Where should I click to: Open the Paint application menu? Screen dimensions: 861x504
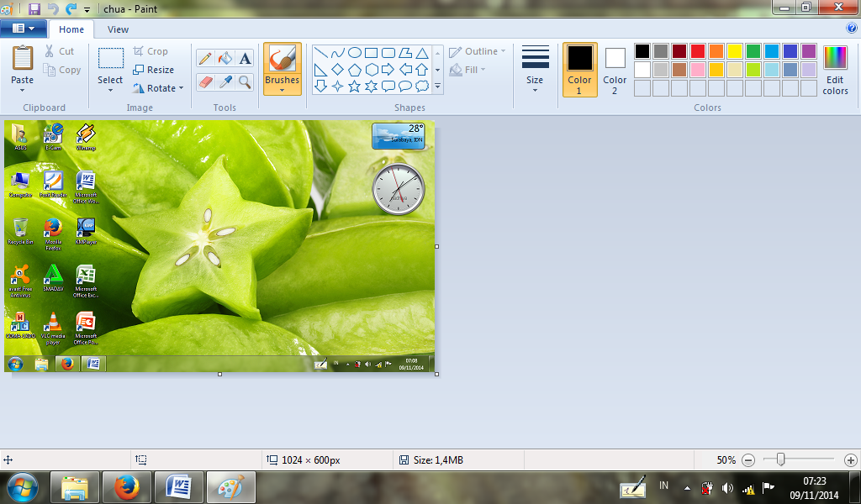(x=24, y=27)
